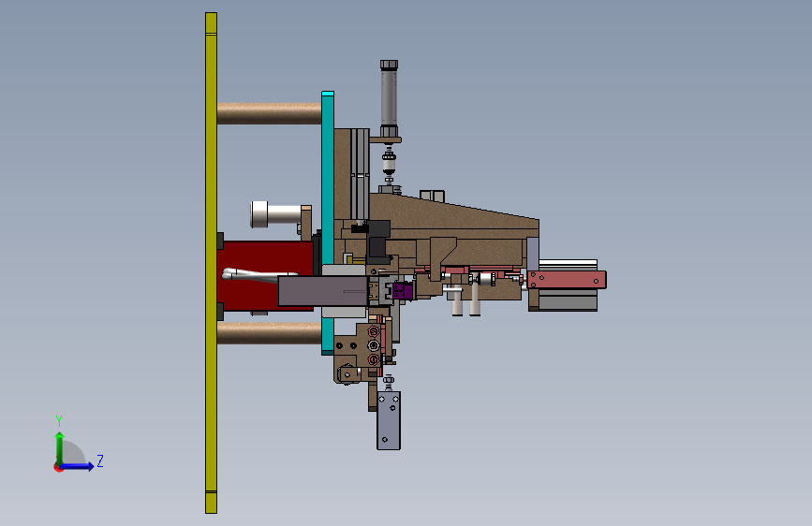Select the lower brown support rod
The width and height of the screenshot is (812, 526).
tap(269, 333)
